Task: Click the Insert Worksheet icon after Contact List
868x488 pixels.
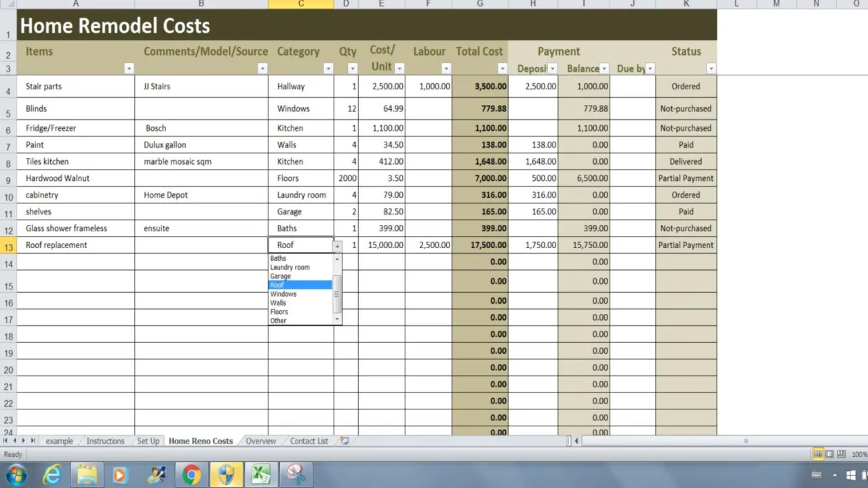Action: [x=344, y=441]
